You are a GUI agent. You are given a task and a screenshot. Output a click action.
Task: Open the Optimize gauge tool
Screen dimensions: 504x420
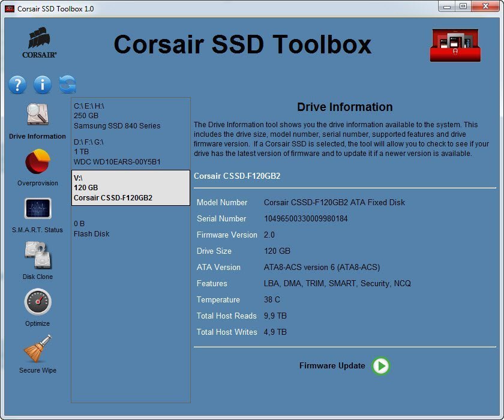click(x=37, y=302)
